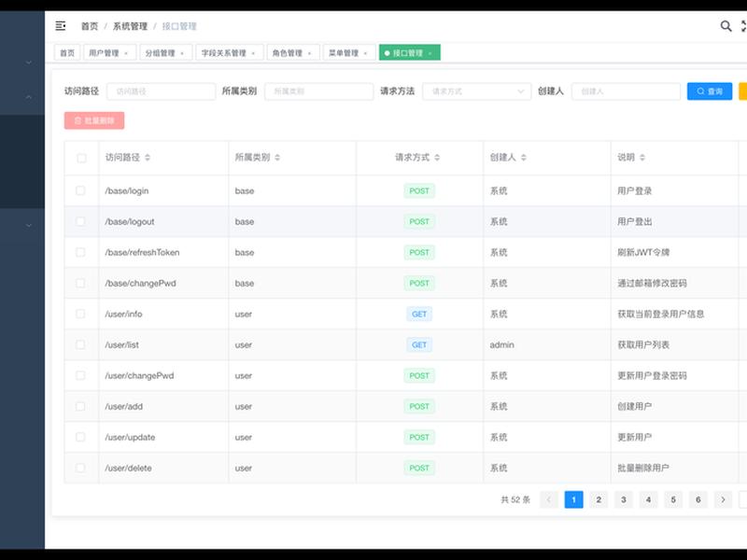The image size is (747, 560).
Task: Check the /user/delete row checkbox
Action: pos(80,468)
